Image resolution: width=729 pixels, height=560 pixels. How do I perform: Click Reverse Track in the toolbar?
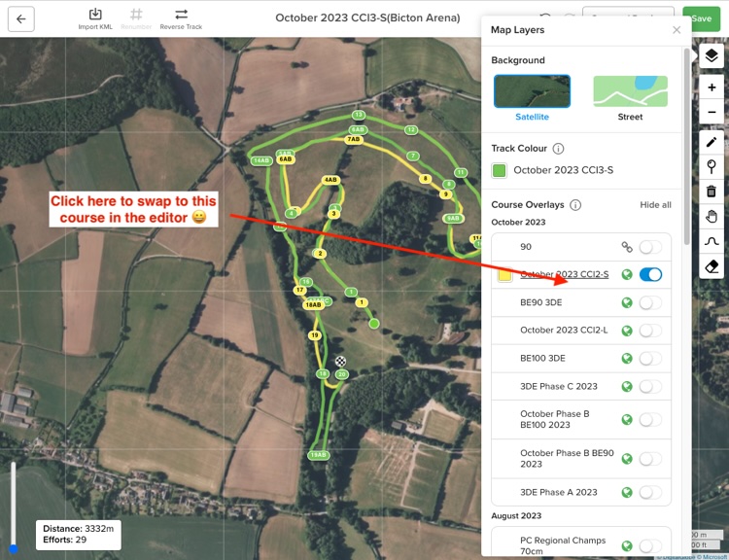click(181, 19)
